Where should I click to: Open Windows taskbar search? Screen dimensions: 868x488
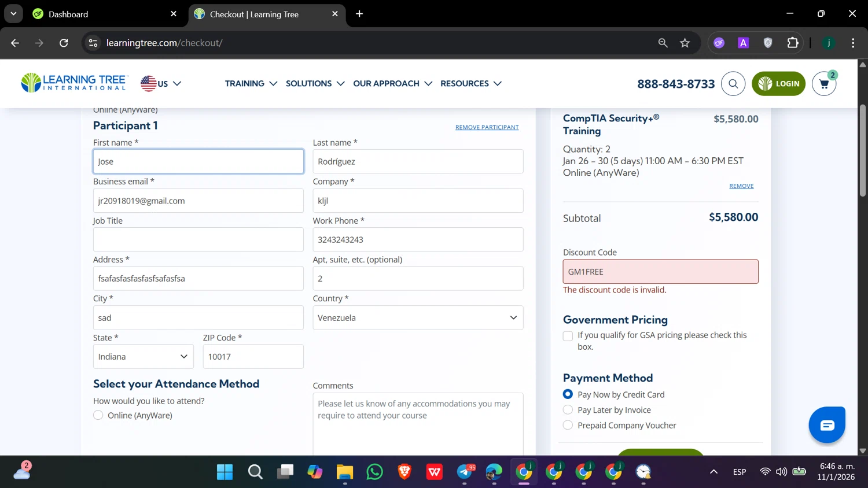click(x=255, y=472)
